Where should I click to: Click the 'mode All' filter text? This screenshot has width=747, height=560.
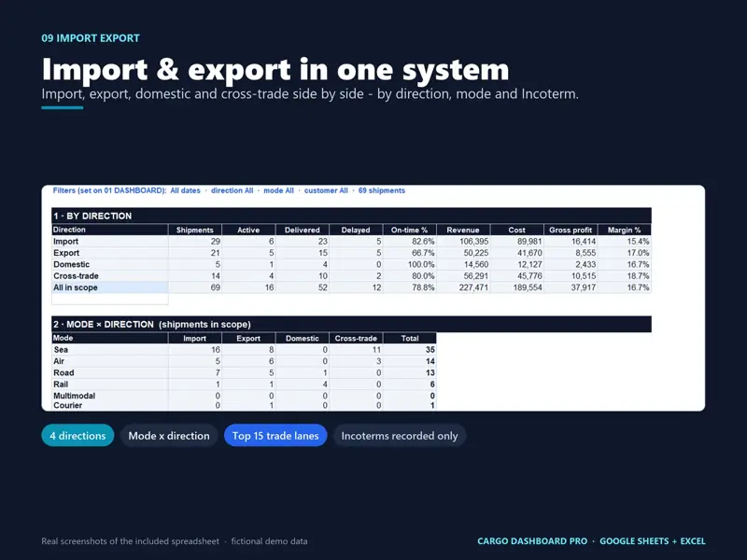click(x=278, y=190)
